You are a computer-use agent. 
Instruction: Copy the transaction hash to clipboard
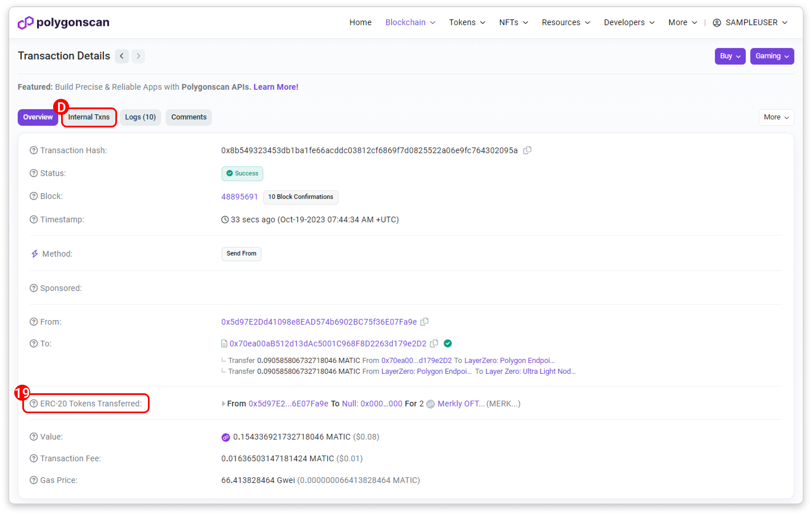pos(527,150)
